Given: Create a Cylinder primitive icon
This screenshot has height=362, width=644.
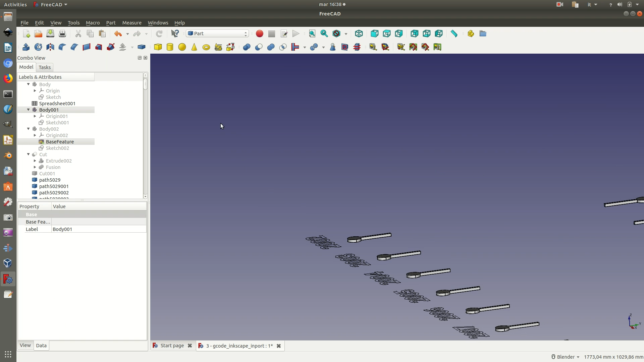Looking at the screenshot, I should pos(170,47).
